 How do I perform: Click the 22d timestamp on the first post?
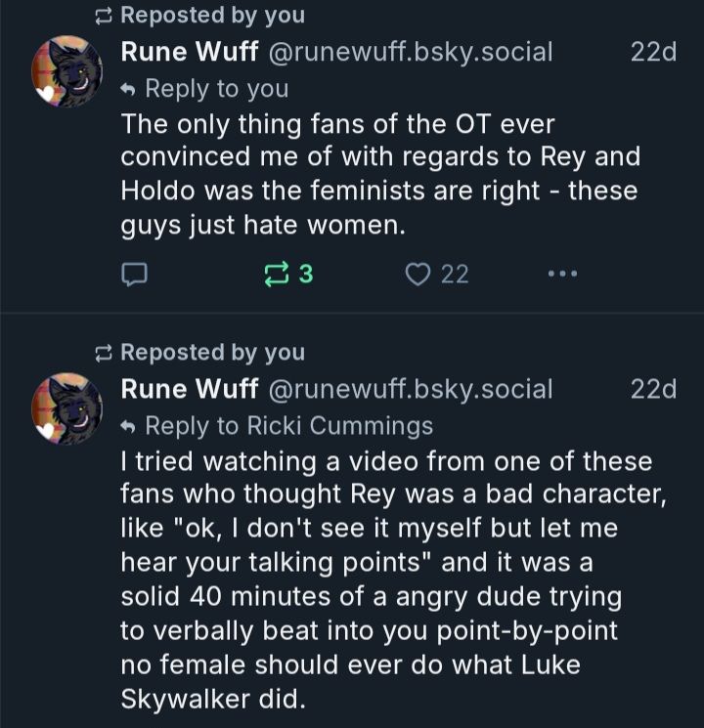653,52
